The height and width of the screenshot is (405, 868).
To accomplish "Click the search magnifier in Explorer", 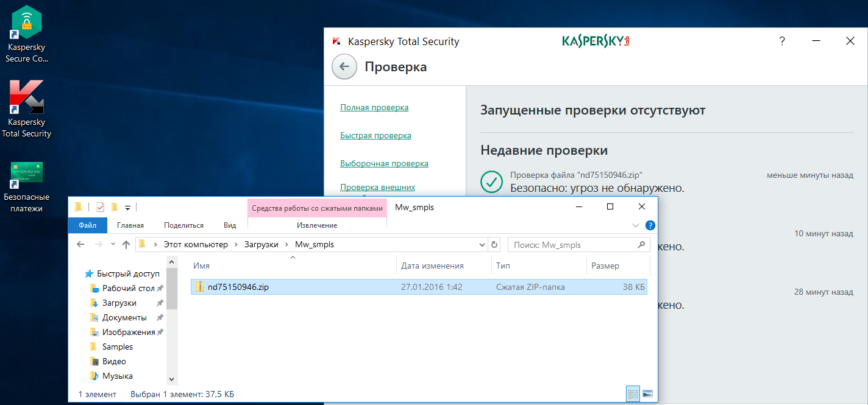I will pyautogui.click(x=641, y=244).
